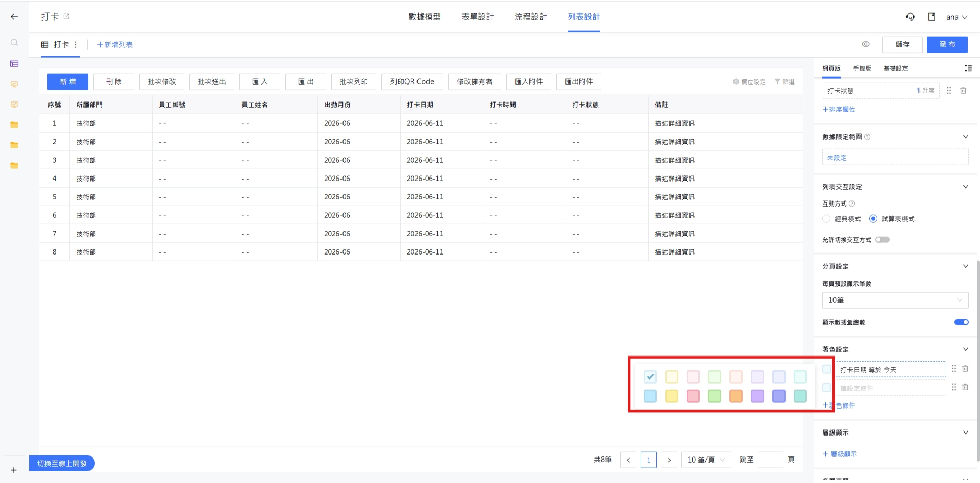
Task: Open the first yellow folder in sidebar
Action: 14,125
